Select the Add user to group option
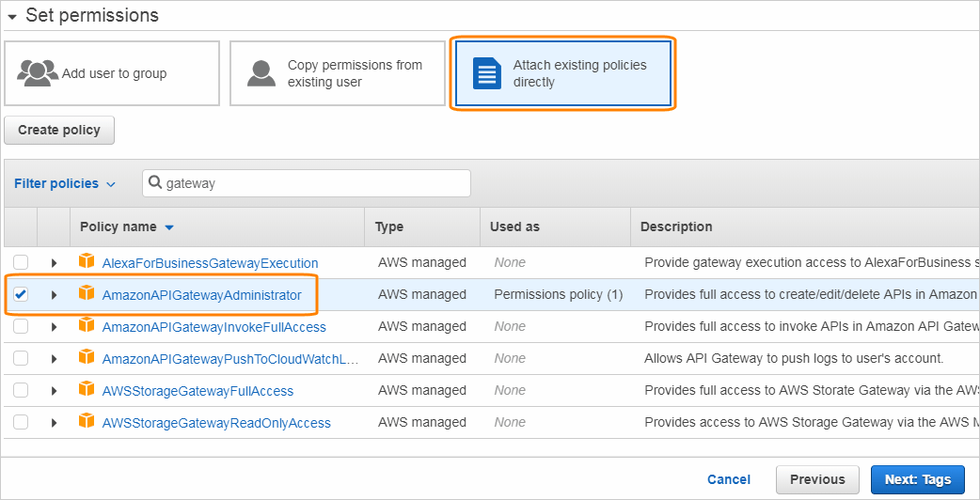The height and width of the screenshot is (500, 980). [x=112, y=73]
